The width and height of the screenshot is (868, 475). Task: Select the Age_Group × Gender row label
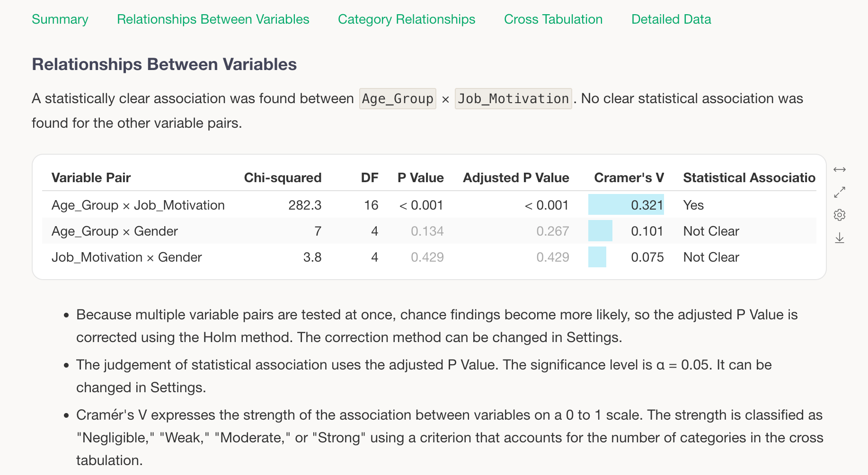tap(115, 231)
